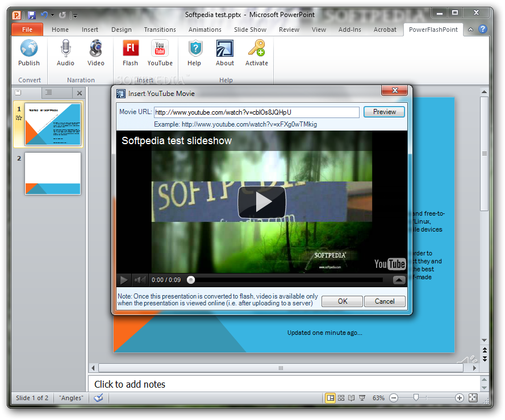Viewport: 505px width, 420px height.
Task: Open Video narration webcam tool
Action: pyautogui.click(x=95, y=49)
